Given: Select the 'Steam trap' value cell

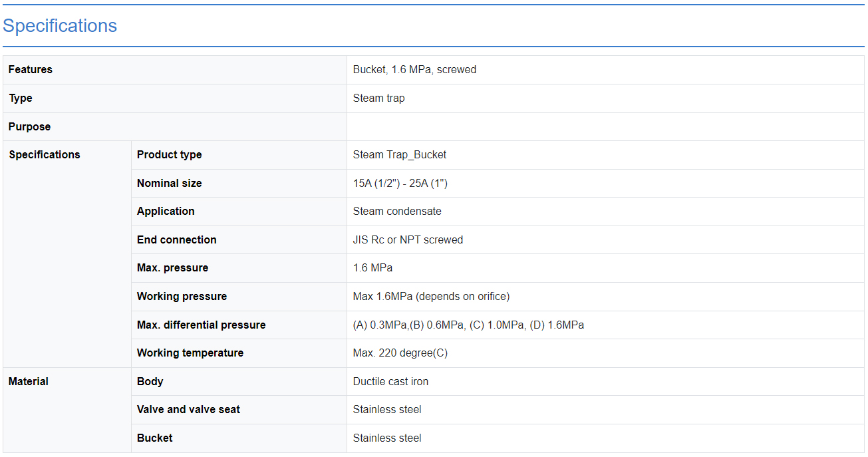Looking at the screenshot, I should click(378, 98).
